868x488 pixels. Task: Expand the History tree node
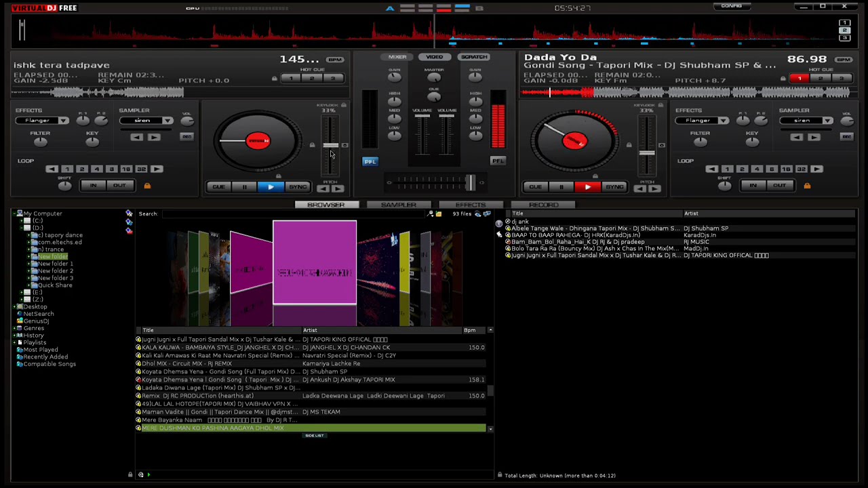click(x=14, y=335)
